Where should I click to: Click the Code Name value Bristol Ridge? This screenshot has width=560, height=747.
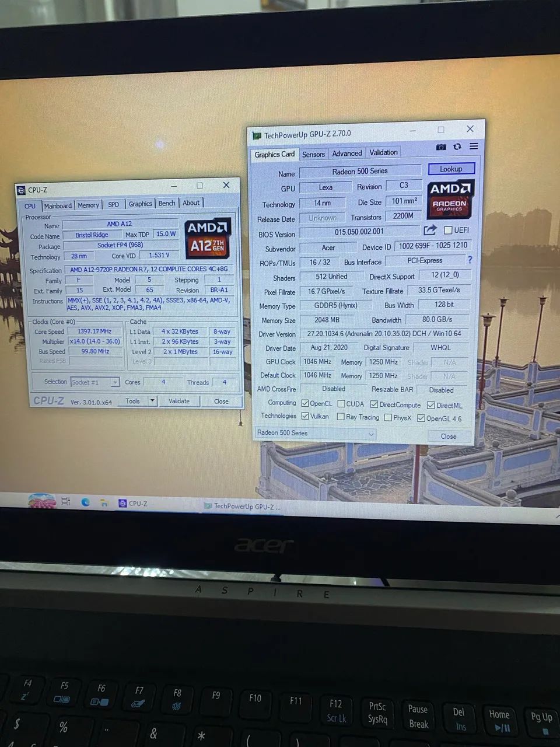coord(92,235)
